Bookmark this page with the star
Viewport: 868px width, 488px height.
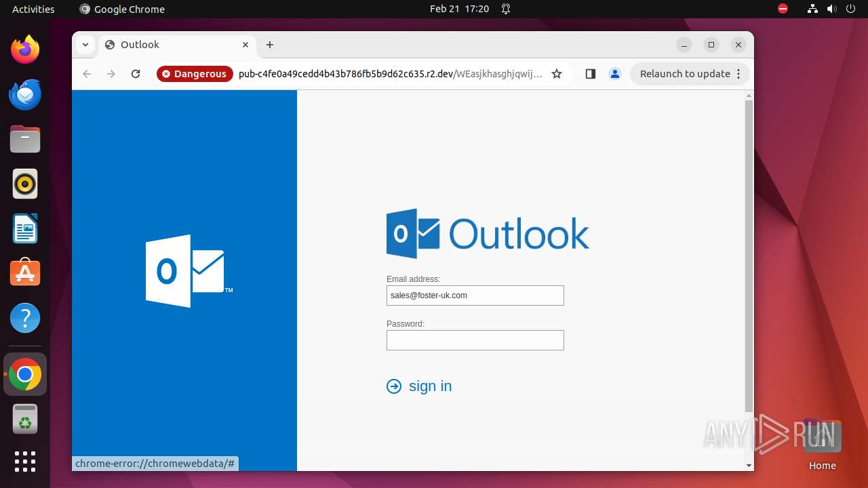click(557, 74)
